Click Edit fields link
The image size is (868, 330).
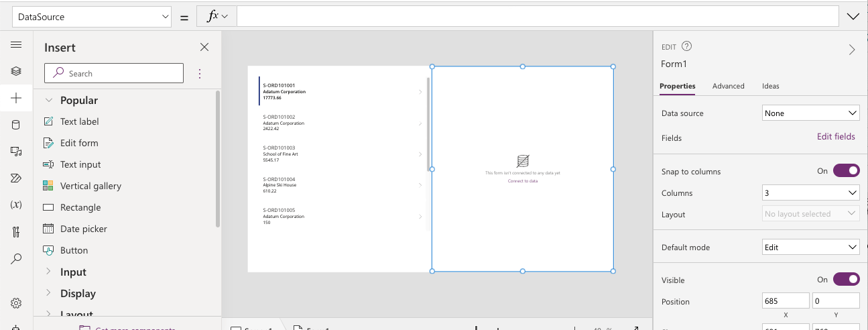pos(836,137)
